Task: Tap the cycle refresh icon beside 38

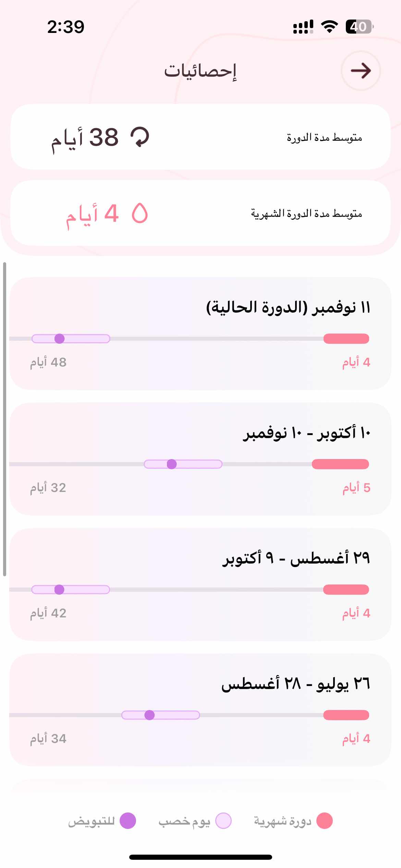Action: [x=140, y=137]
